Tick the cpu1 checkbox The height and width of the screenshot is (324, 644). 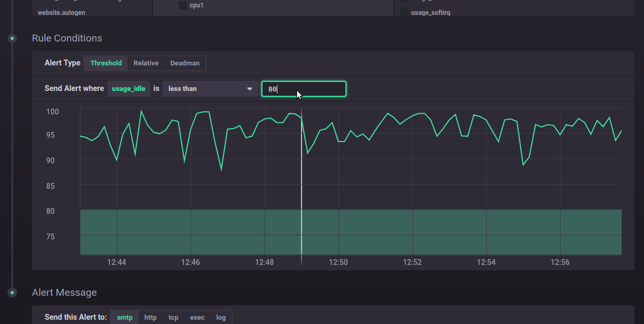pyautogui.click(x=183, y=6)
